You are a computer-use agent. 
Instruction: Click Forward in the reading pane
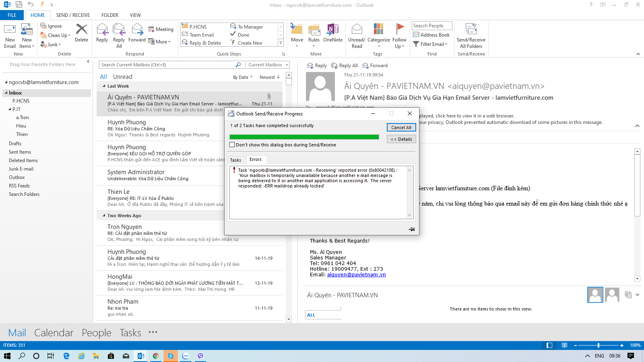(x=375, y=66)
